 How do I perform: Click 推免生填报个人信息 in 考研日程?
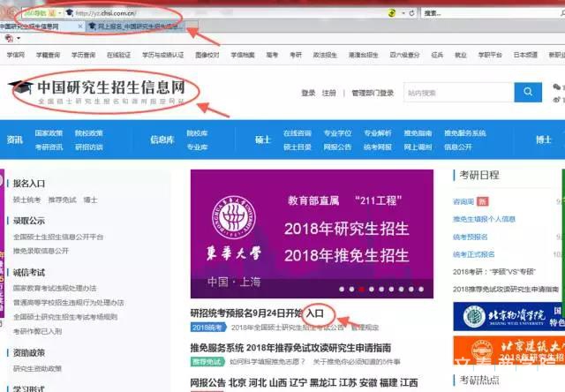click(484, 219)
